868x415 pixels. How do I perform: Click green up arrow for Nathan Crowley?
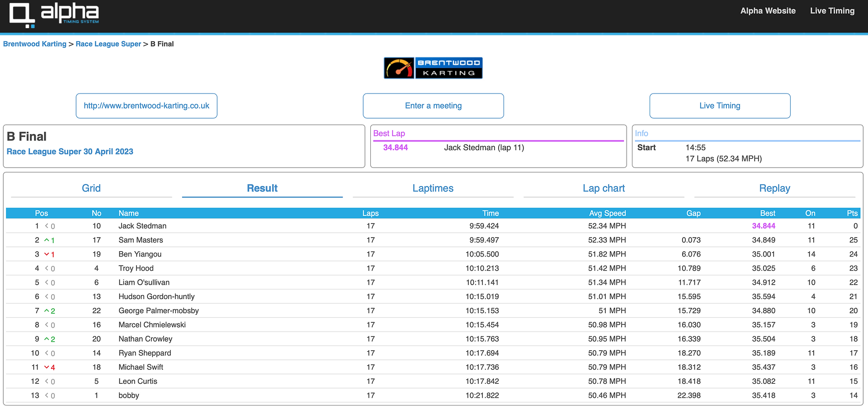tap(47, 339)
